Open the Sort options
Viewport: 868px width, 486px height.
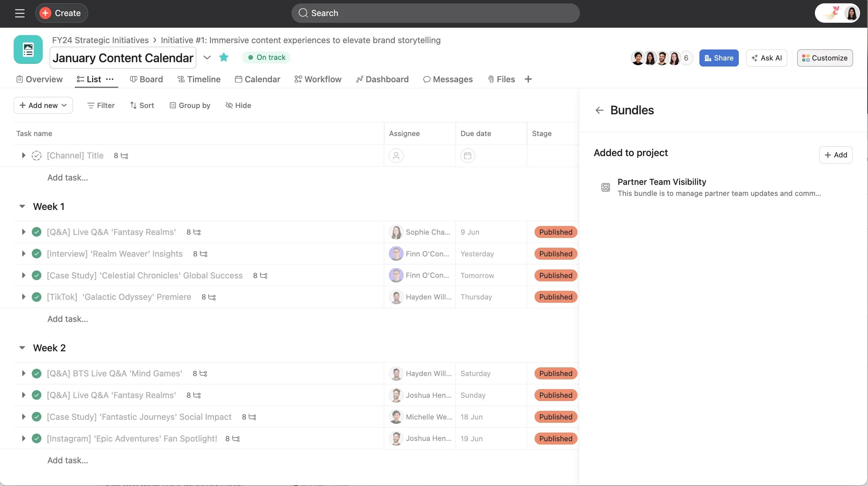[142, 105]
